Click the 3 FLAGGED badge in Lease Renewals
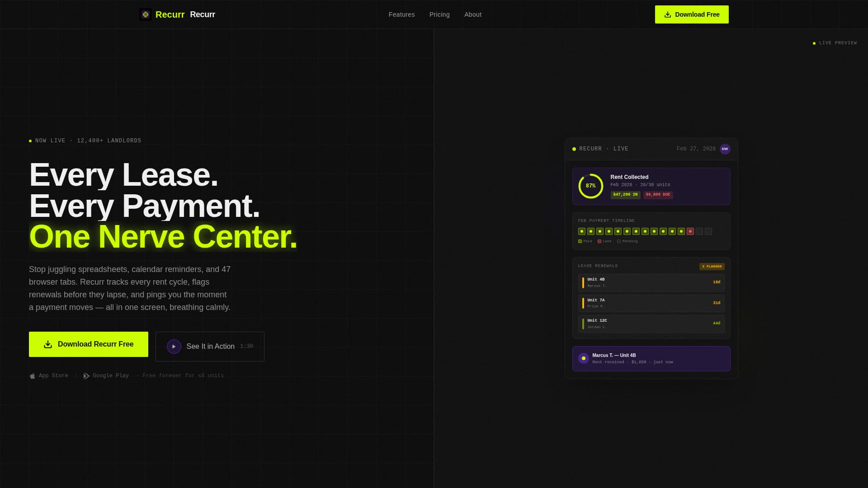The height and width of the screenshot is (488, 868). click(712, 266)
